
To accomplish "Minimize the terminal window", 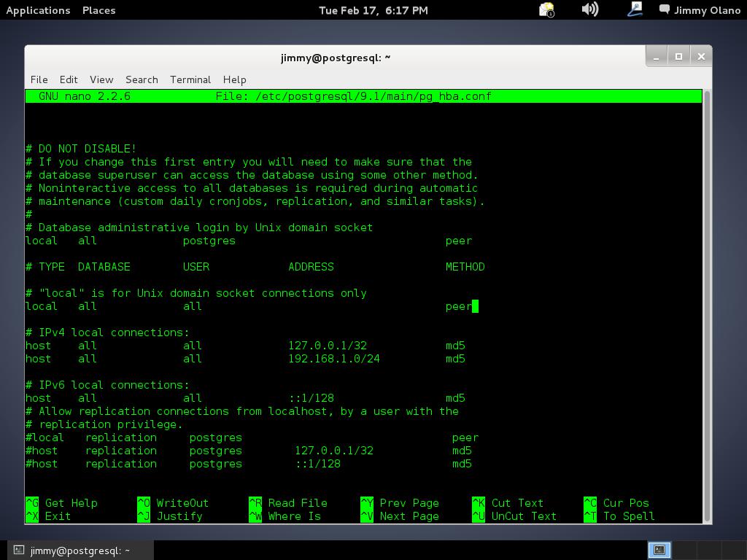I will point(656,56).
